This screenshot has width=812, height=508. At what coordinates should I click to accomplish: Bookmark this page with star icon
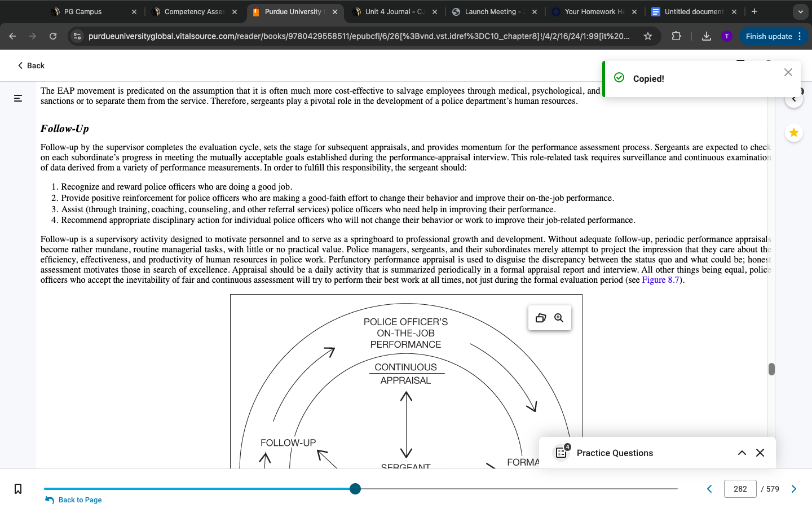(x=648, y=36)
